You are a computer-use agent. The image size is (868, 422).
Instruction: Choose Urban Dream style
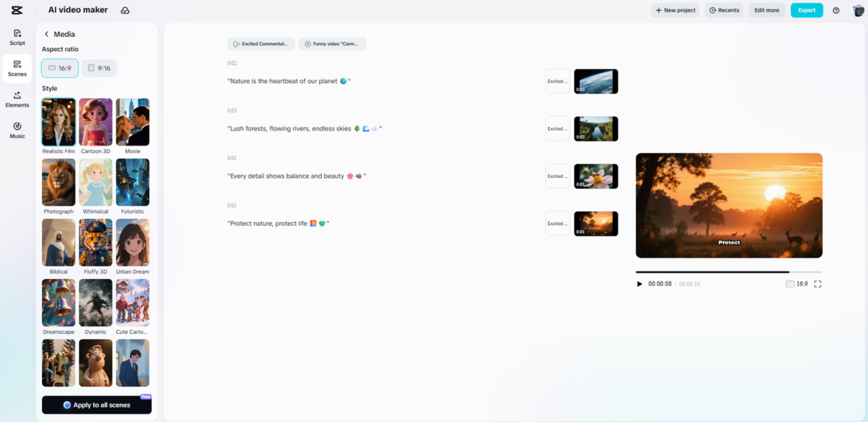[x=133, y=247]
